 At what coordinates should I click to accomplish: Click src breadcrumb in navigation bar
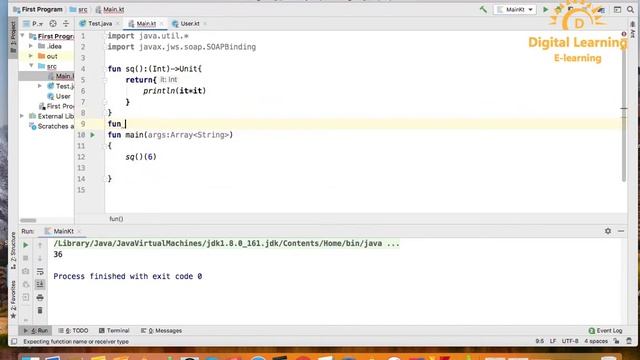pyautogui.click(x=78, y=9)
